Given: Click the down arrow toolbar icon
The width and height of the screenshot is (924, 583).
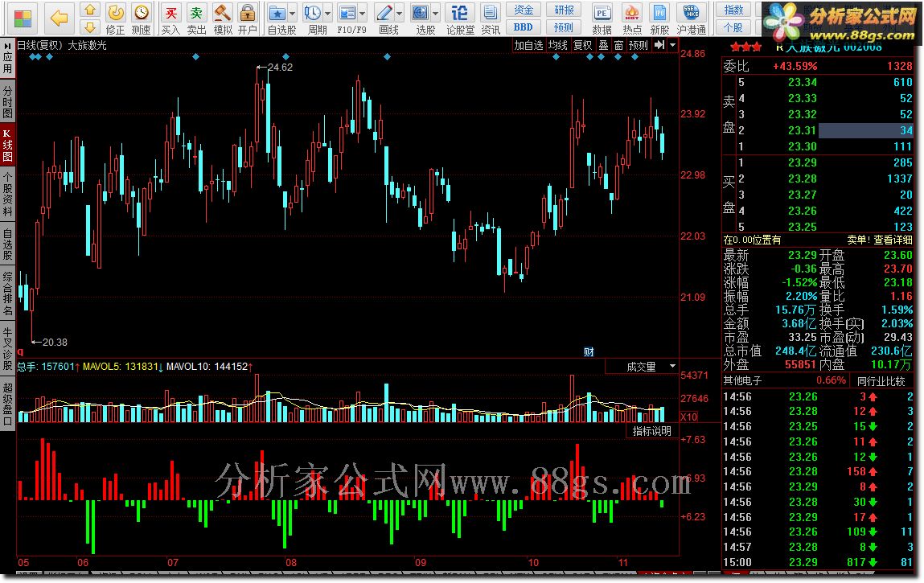Looking at the screenshot, I should click(89, 27).
